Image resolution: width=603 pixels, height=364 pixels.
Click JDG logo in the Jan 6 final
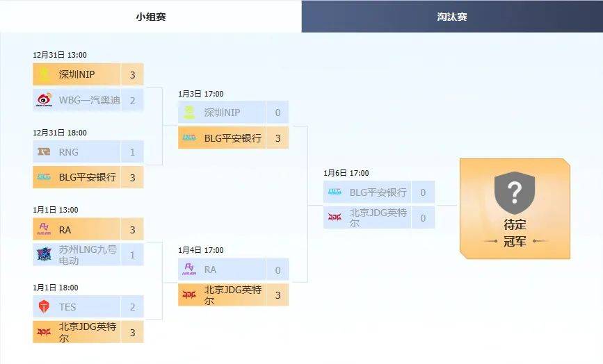[x=335, y=217]
